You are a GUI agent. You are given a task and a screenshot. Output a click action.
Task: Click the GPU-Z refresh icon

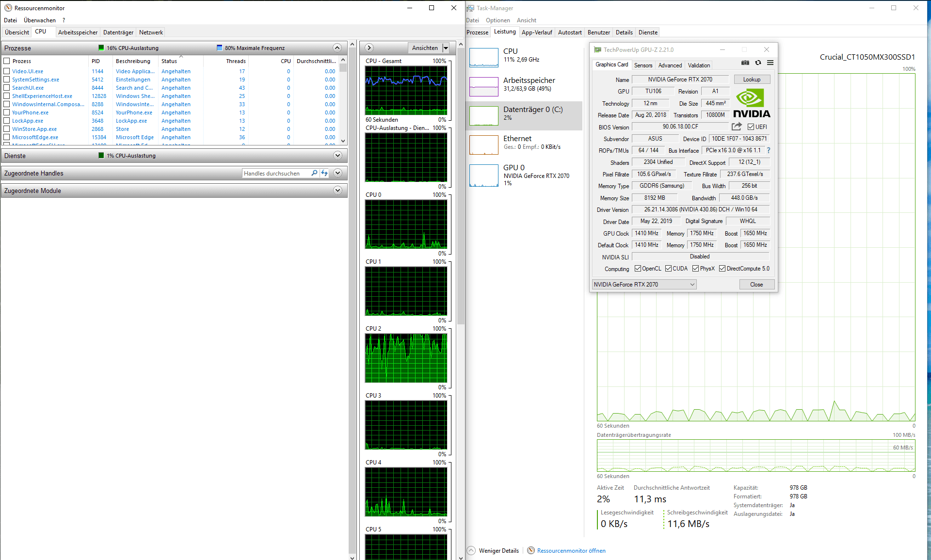pos(758,63)
